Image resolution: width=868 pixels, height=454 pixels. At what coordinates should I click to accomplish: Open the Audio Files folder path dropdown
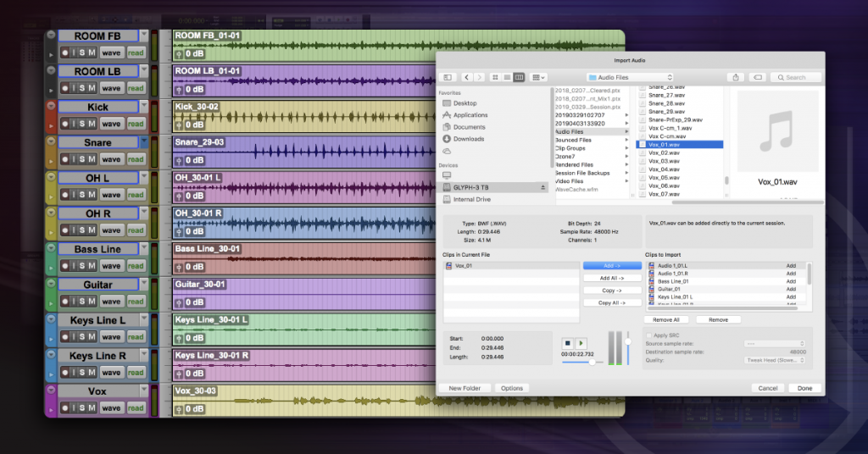pyautogui.click(x=630, y=77)
